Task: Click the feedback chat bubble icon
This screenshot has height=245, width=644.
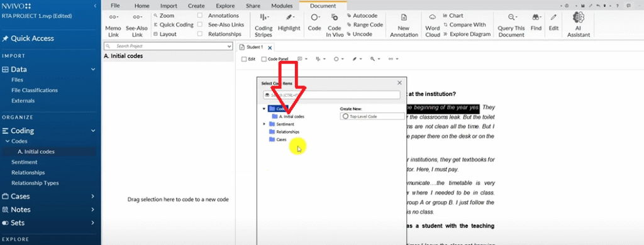Action: click(x=630, y=6)
